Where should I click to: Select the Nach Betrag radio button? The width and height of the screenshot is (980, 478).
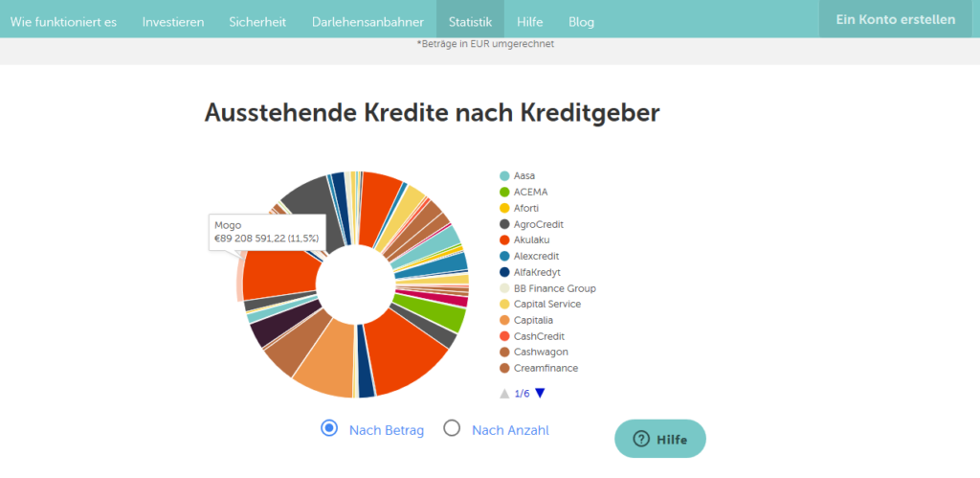(x=329, y=428)
